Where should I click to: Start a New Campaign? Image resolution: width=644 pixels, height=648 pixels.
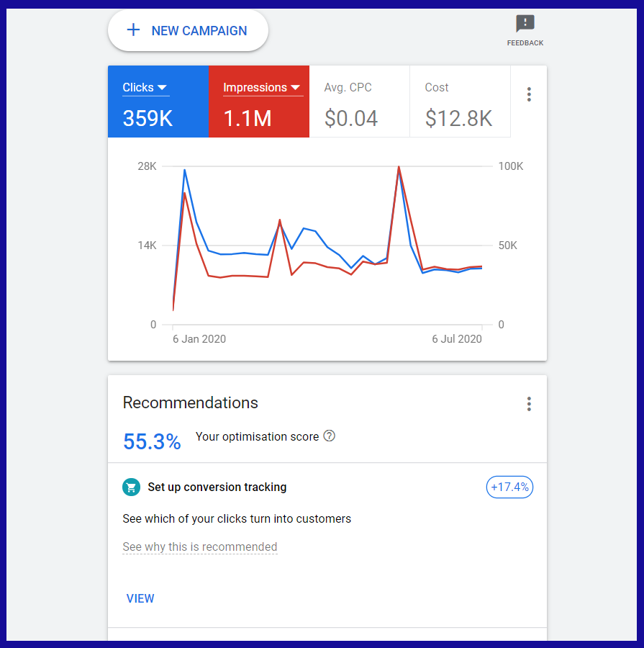tap(188, 31)
